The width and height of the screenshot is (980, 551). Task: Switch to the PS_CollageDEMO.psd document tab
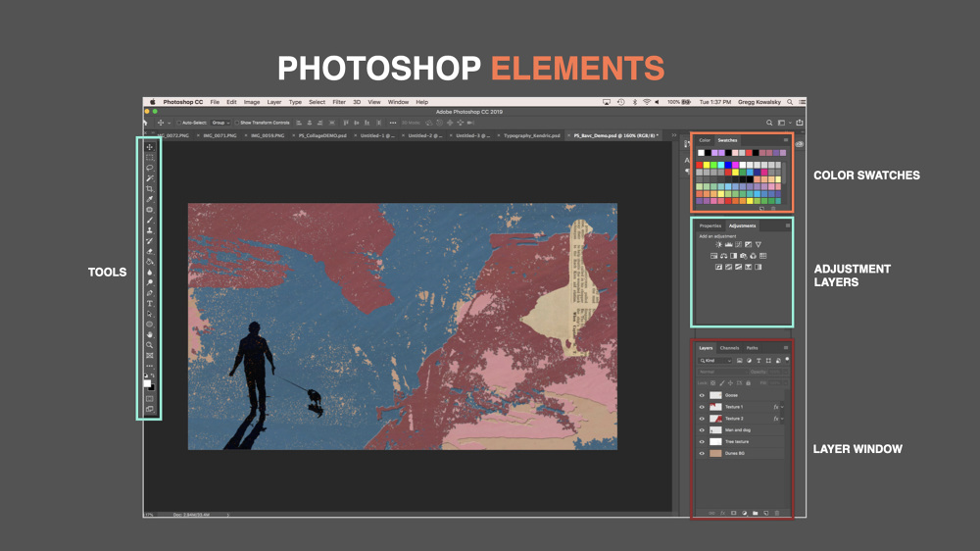(322, 135)
